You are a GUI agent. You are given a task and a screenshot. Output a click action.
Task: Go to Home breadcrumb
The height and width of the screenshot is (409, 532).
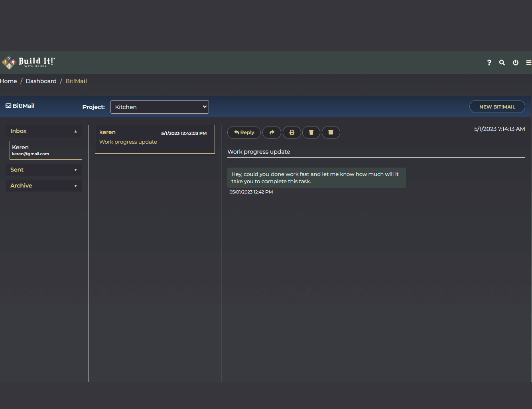[x=8, y=81]
